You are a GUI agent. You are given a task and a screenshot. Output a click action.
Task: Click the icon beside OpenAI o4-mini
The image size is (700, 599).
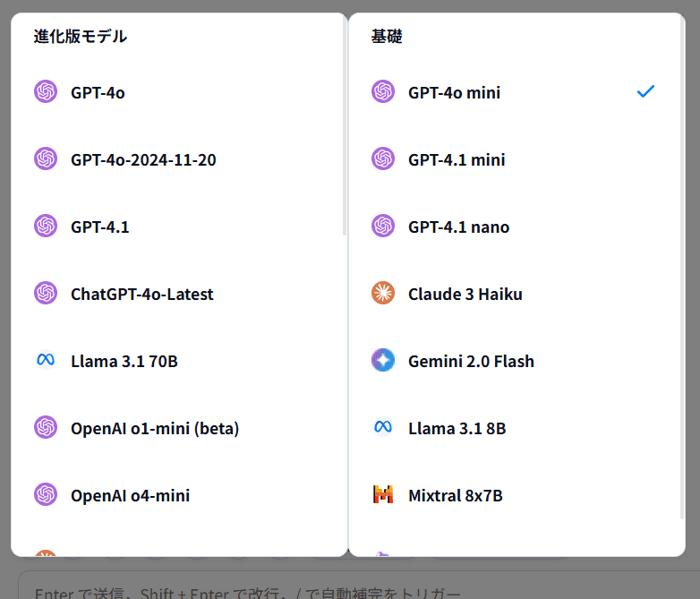pyautogui.click(x=46, y=494)
